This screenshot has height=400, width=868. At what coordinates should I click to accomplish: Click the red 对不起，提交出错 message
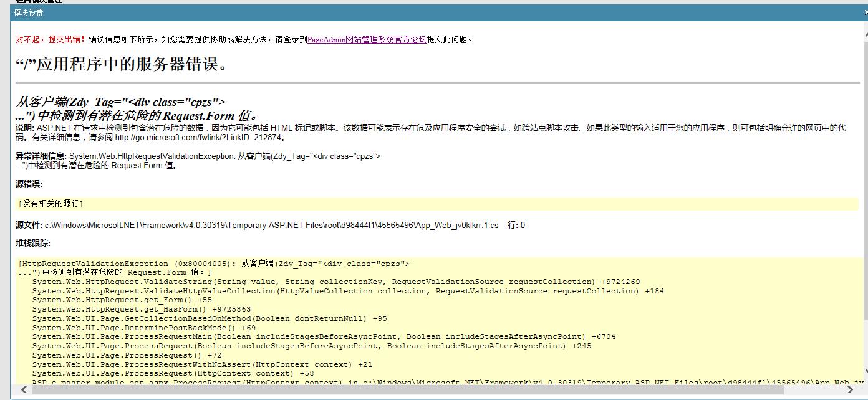51,39
